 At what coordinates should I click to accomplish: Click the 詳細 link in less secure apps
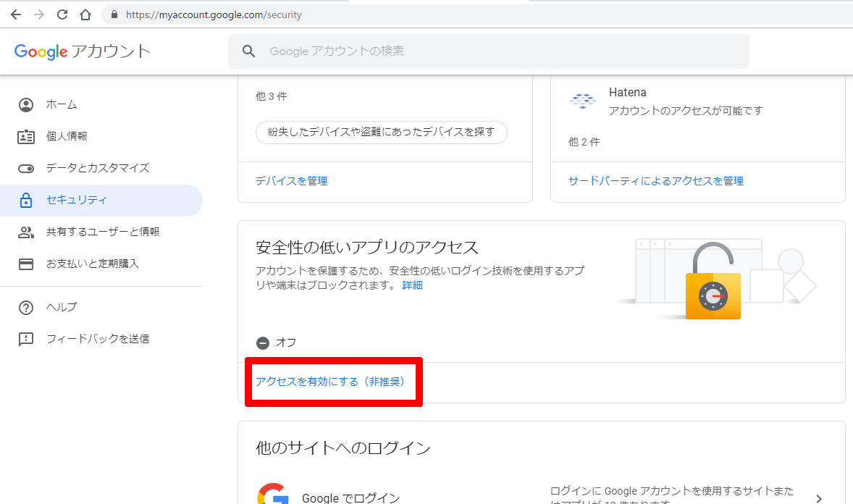[x=412, y=285]
